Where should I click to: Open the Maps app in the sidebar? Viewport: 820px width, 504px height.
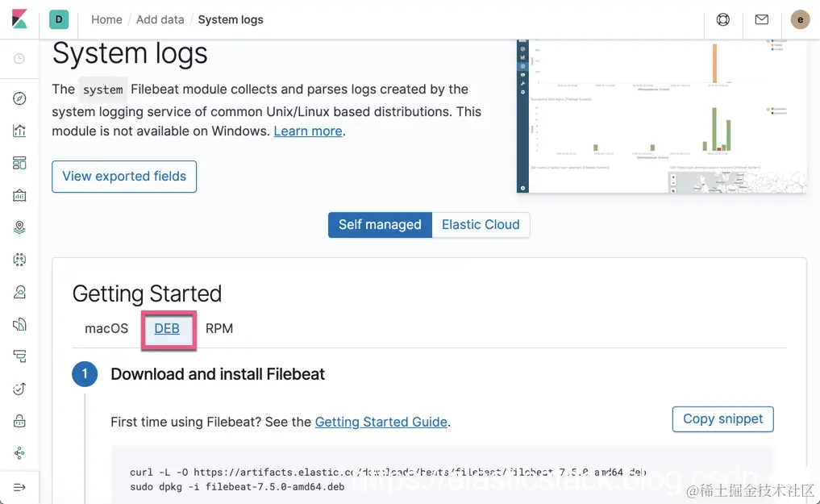coord(19,227)
